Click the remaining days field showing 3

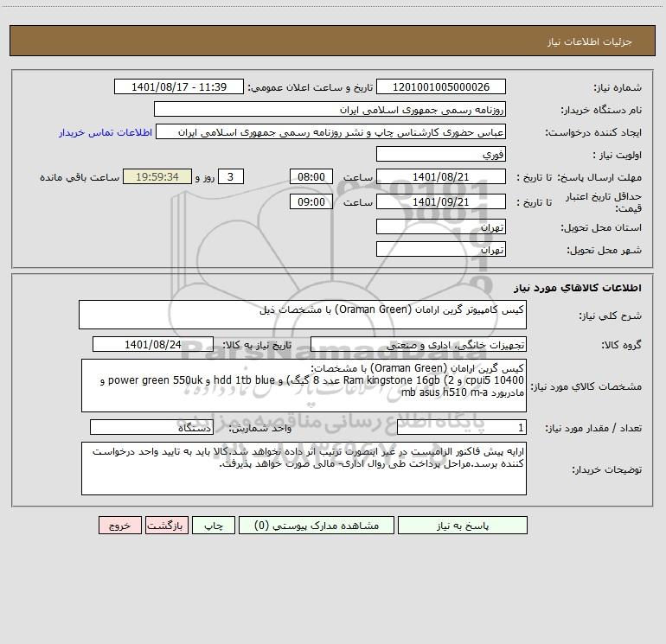click(x=231, y=176)
